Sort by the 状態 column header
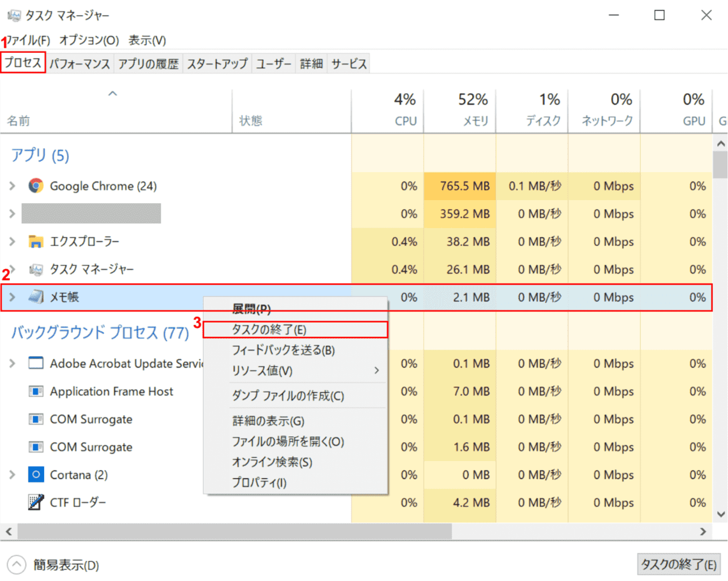The image size is (728, 581). [x=292, y=111]
